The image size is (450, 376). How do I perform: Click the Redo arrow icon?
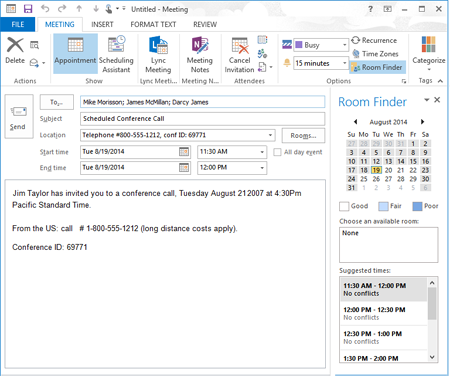click(x=62, y=9)
